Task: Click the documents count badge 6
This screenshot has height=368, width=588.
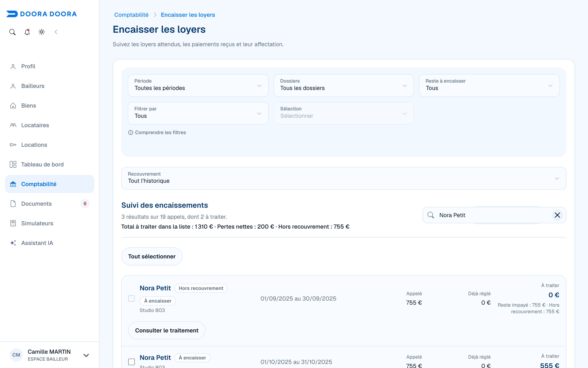Action: pos(85,204)
